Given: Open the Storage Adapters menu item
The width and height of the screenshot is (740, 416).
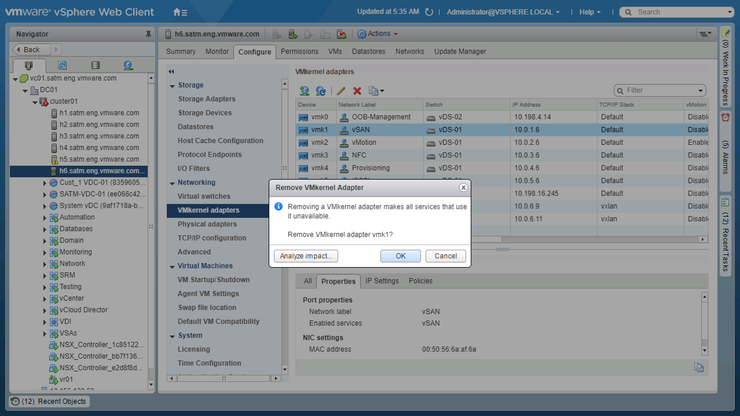Looking at the screenshot, I should 207,99.
